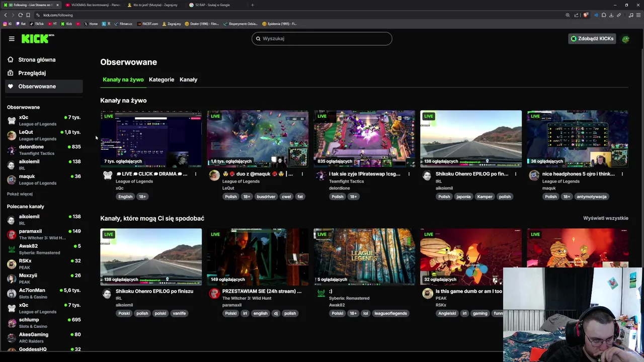Click the Zdobądź KICKs button
Viewport: 644px width, 362px height.
(x=592, y=39)
